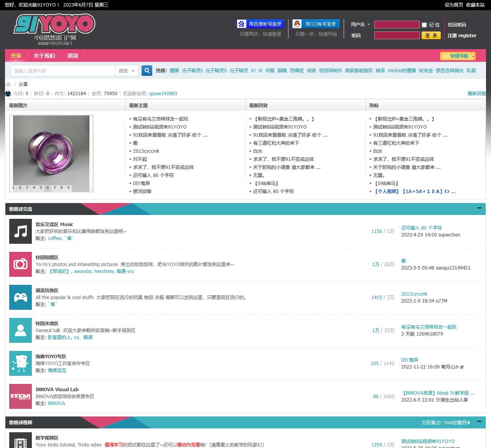Open the INNOVA Visual Lab forum title
Image resolution: width=491 pixels, height=448 pixels.
tap(57, 390)
